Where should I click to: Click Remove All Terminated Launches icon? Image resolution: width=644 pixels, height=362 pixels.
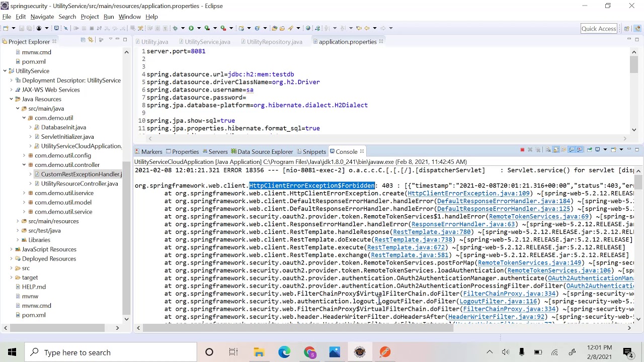pos(538,150)
